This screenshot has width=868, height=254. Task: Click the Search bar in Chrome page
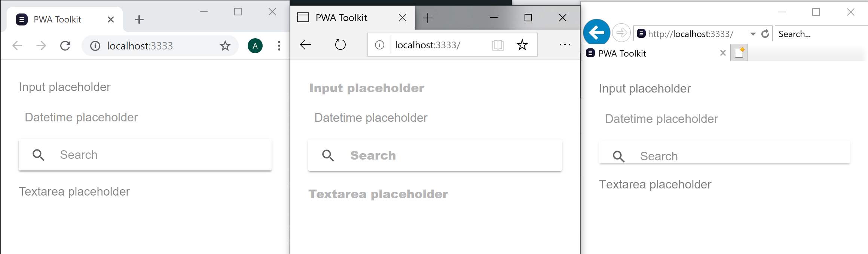[x=145, y=155]
